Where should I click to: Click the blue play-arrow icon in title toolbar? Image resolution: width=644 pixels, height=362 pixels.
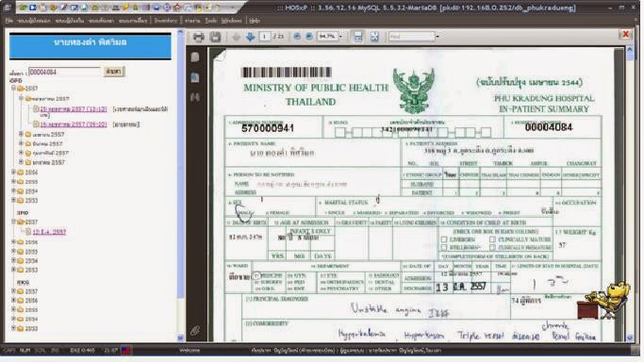click(x=32, y=8)
